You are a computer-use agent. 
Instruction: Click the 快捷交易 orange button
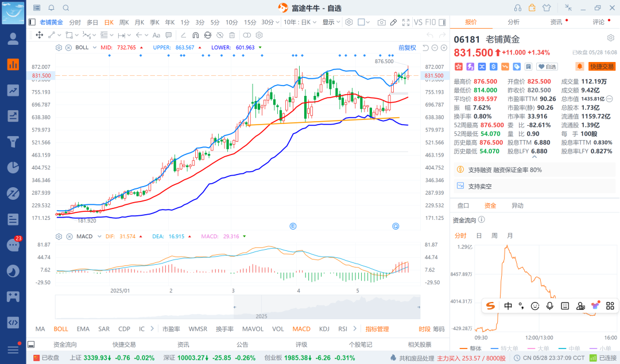coord(602,67)
